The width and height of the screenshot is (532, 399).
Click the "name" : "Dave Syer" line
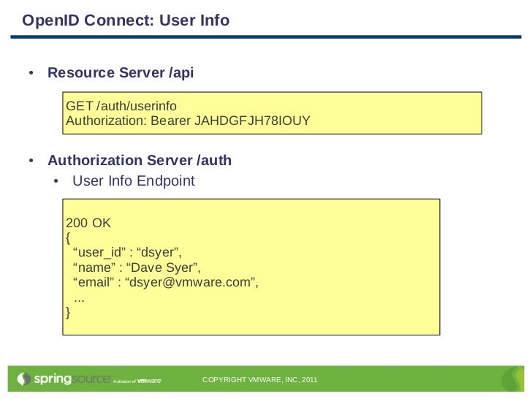pyautogui.click(x=137, y=267)
